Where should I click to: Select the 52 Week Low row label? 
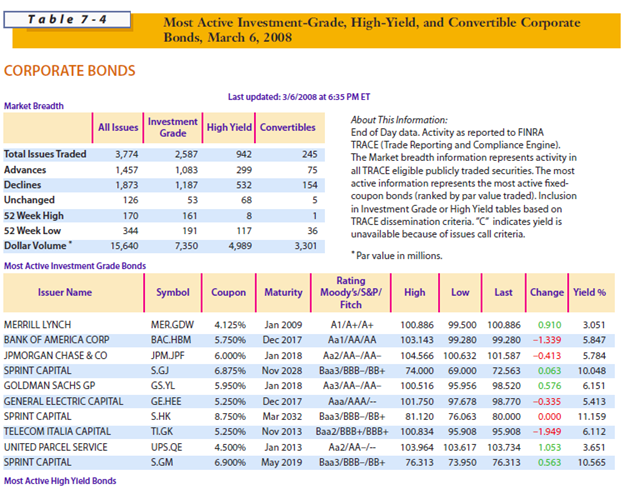point(32,230)
